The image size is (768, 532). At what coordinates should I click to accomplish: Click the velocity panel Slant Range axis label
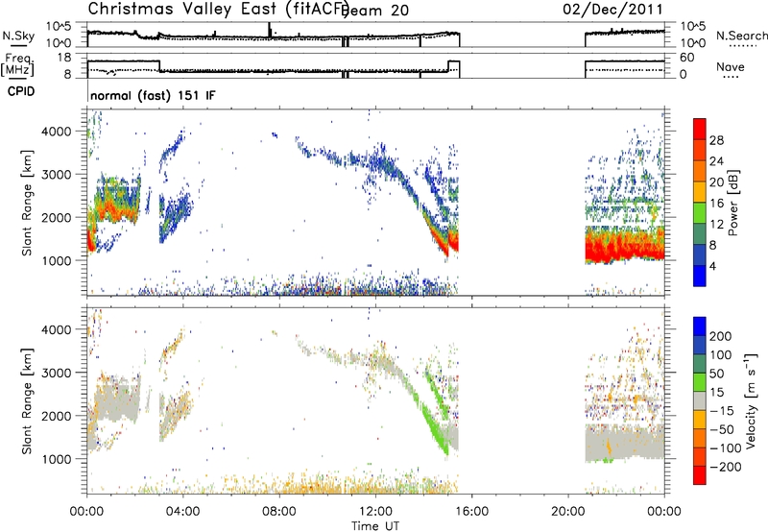click(27, 400)
